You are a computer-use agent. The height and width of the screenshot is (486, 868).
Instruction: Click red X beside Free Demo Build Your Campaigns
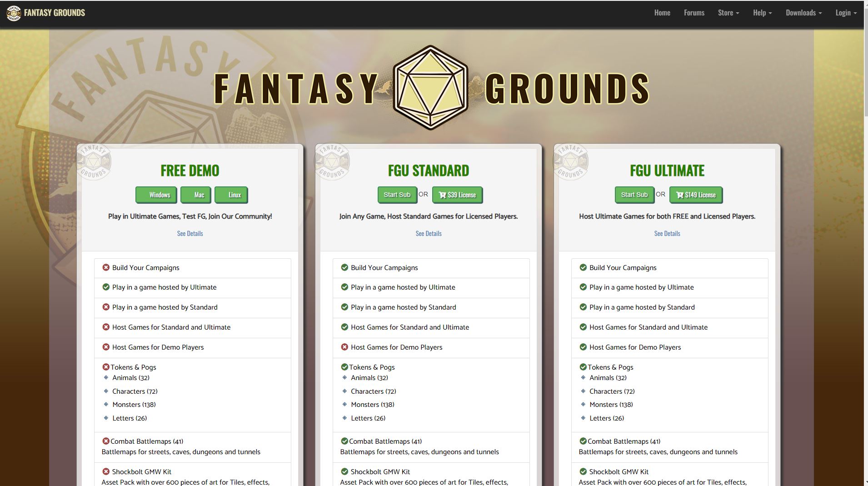pyautogui.click(x=106, y=267)
